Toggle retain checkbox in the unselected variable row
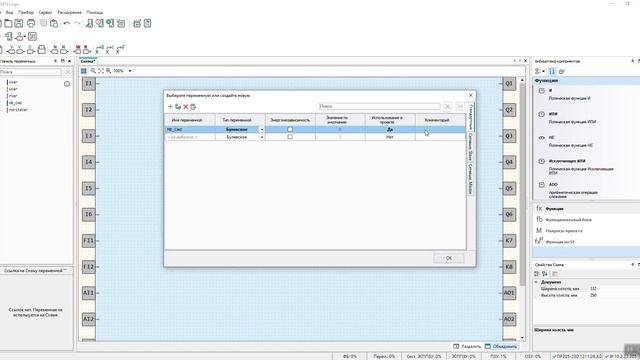 coord(290,137)
